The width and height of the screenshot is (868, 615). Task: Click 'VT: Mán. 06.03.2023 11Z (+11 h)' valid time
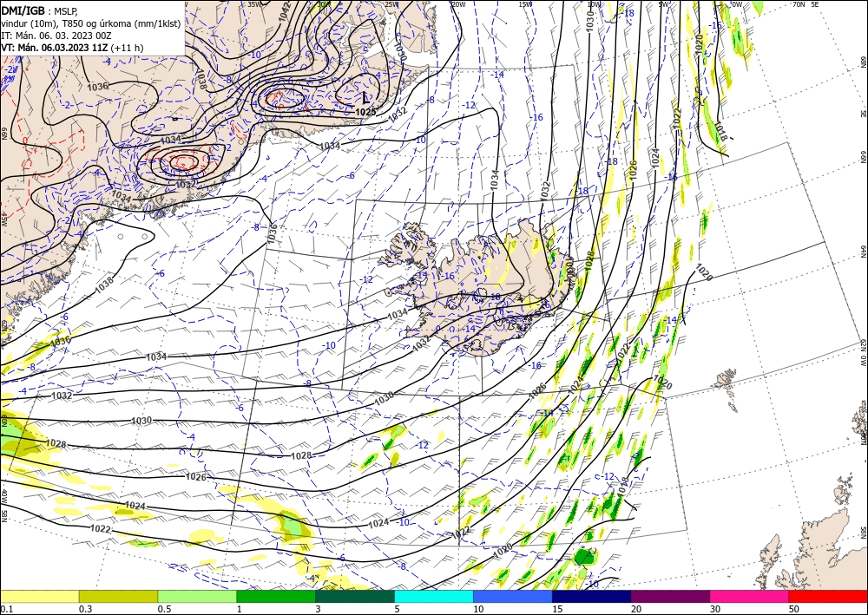tap(72, 48)
